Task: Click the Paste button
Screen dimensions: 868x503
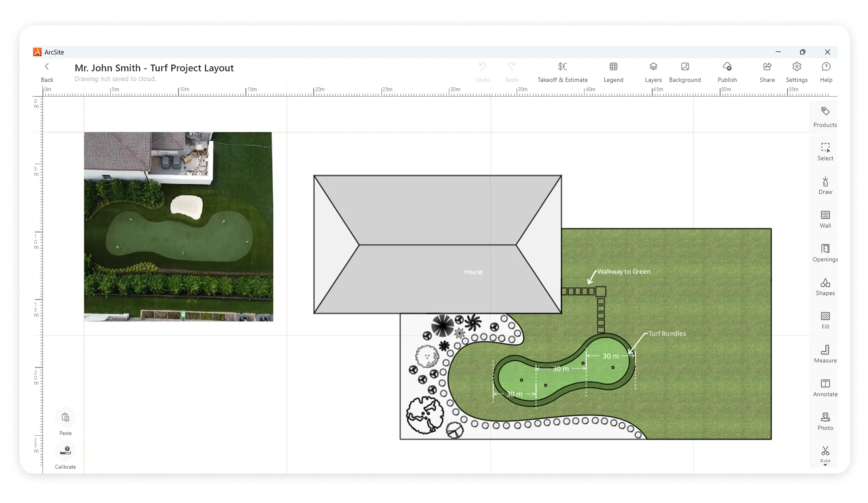Action: pos(65,421)
